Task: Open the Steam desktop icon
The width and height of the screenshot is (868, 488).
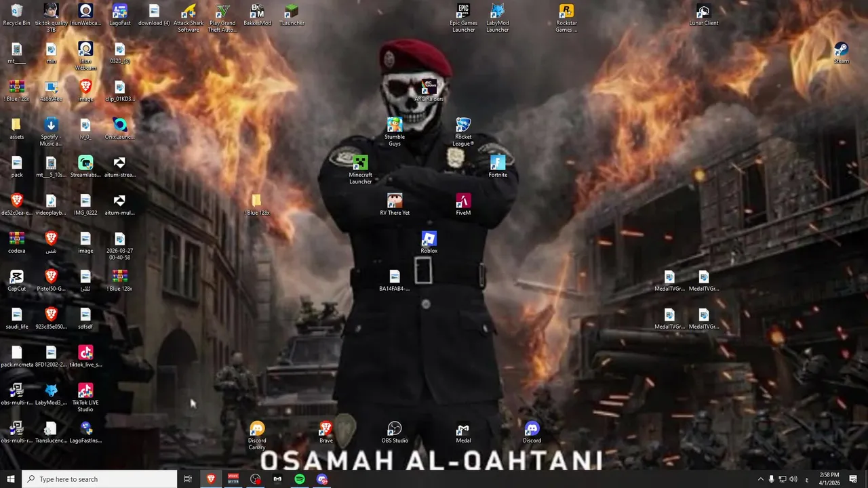Action: click(841, 53)
